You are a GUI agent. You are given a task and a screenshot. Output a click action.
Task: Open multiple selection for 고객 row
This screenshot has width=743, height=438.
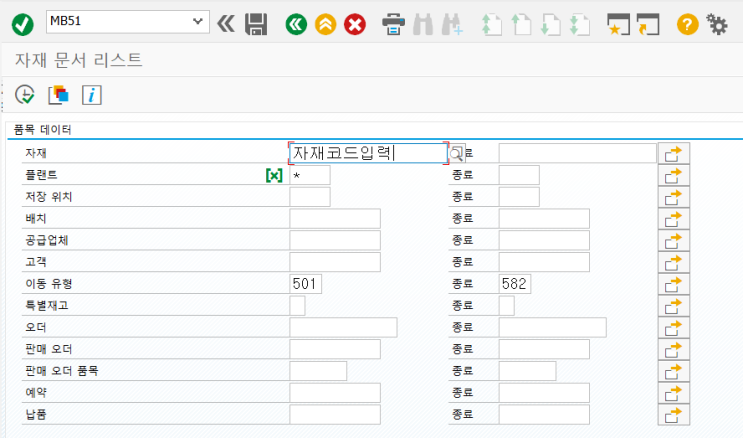[x=673, y=263]
